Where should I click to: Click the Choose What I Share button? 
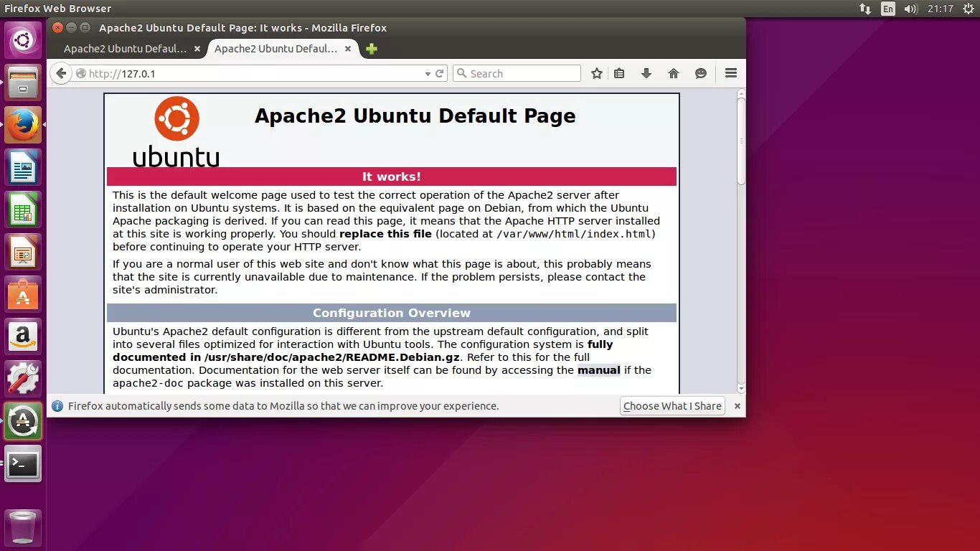click(x=672, y=406)
